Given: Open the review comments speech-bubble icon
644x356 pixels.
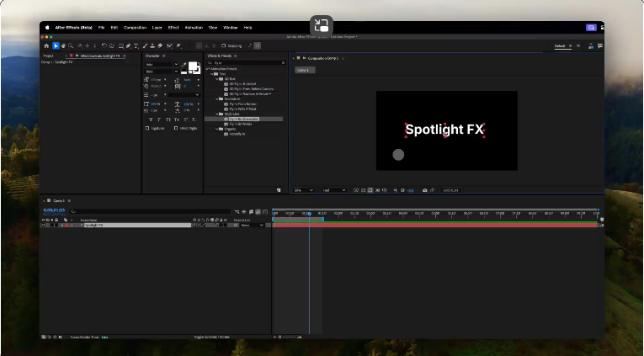Looking at the screenshot, I should pos(600,46).
